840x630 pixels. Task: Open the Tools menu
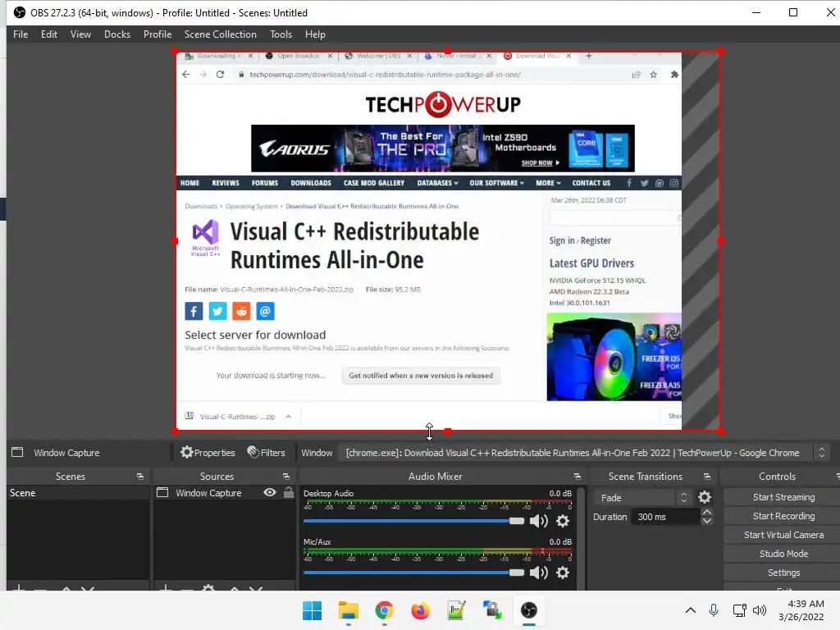pos(281,34)
